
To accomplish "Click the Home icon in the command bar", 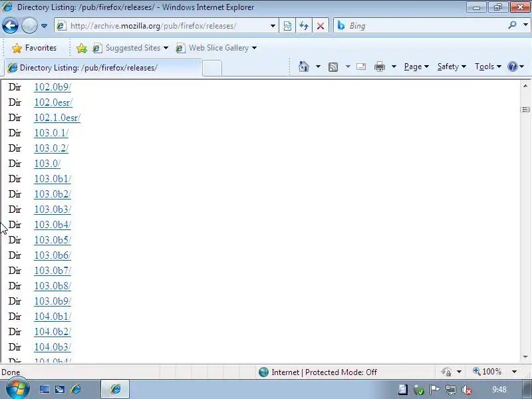I will click(304, 66).
